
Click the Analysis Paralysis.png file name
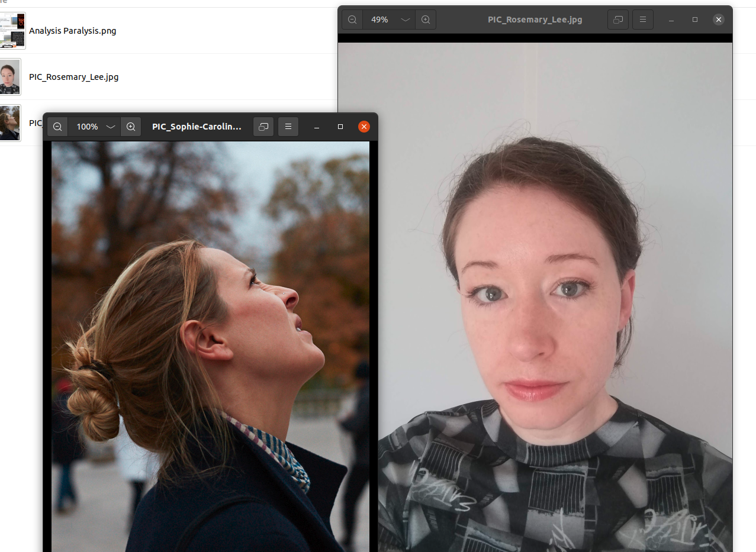(x=72, y=31)
